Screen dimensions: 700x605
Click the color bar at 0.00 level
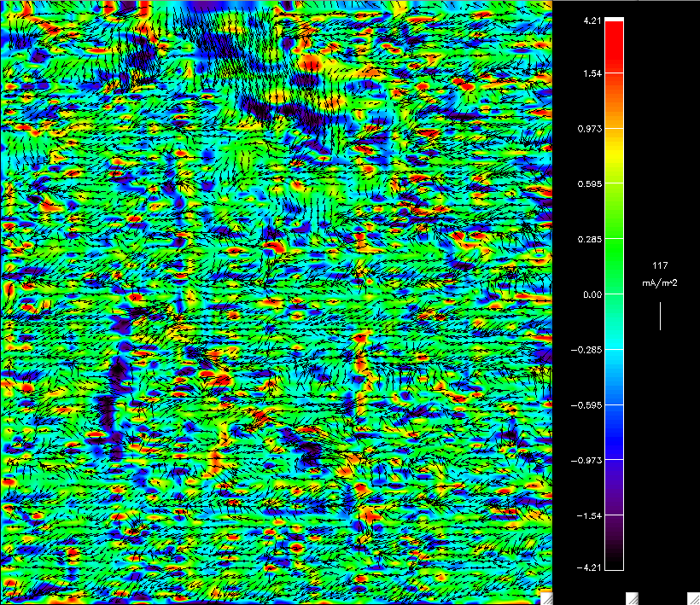tap(615, 294)
